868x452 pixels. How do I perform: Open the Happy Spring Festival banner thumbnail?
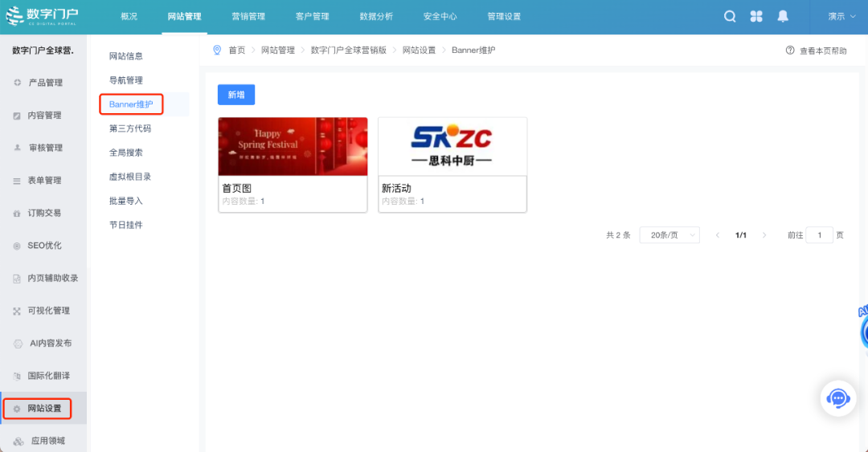coord(293,147)
